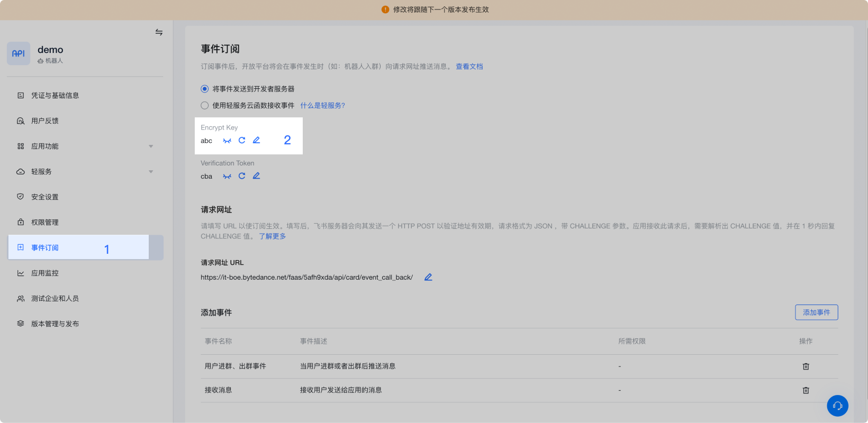Click the 事件订阅 page heading
This screenshot has height=423, width=868.
coord(220,49)
